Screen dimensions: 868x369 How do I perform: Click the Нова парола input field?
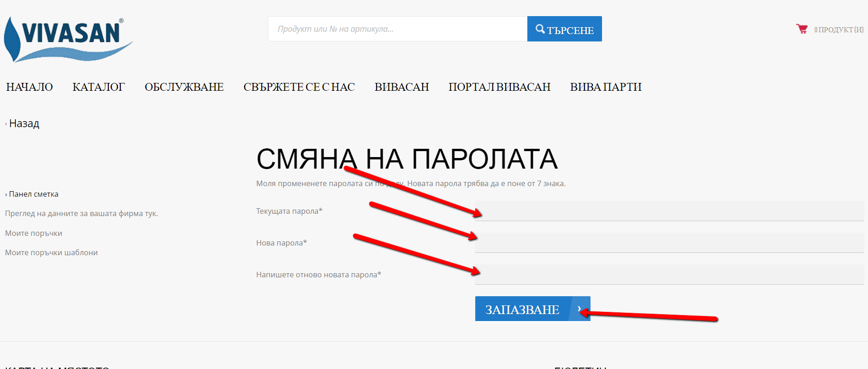(x=669, y=243)
